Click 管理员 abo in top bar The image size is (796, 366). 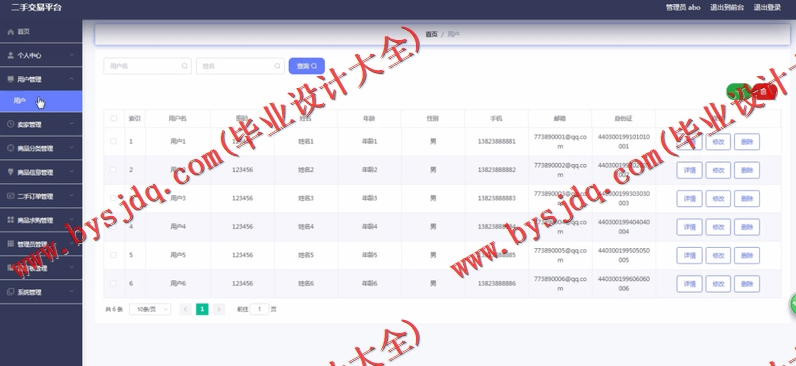click(683, 7)
